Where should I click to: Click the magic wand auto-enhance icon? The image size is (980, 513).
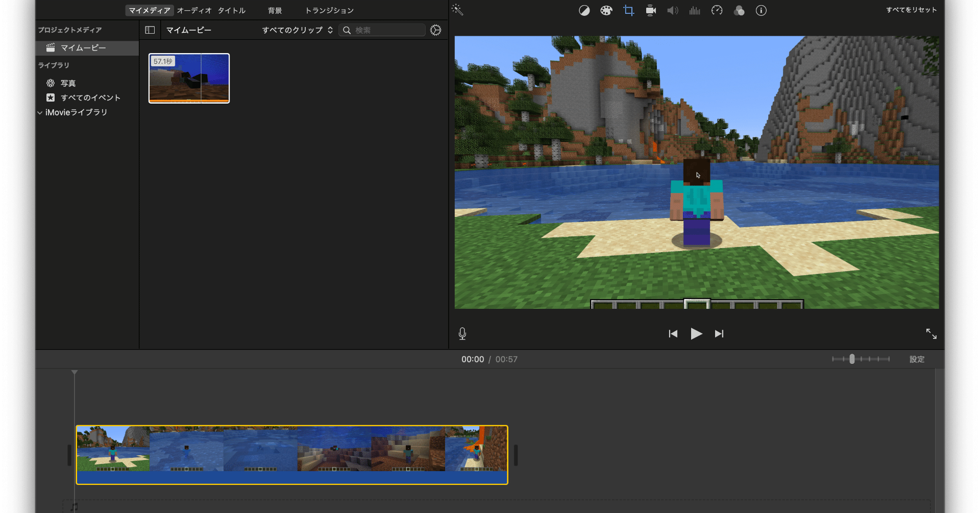click(x=457, y=10)
